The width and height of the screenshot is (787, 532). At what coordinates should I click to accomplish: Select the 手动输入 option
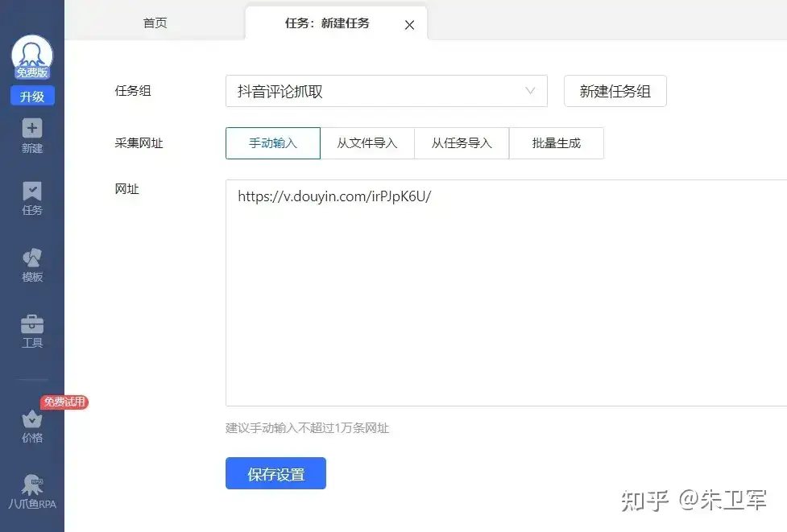point(273,143)
